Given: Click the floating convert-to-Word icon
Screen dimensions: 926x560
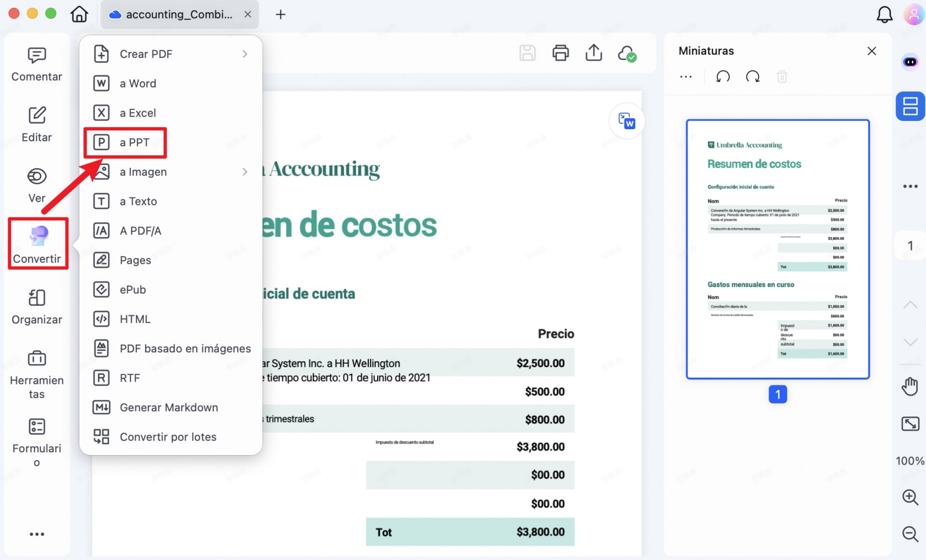Looking at the screenshot, I should point(627,121).
